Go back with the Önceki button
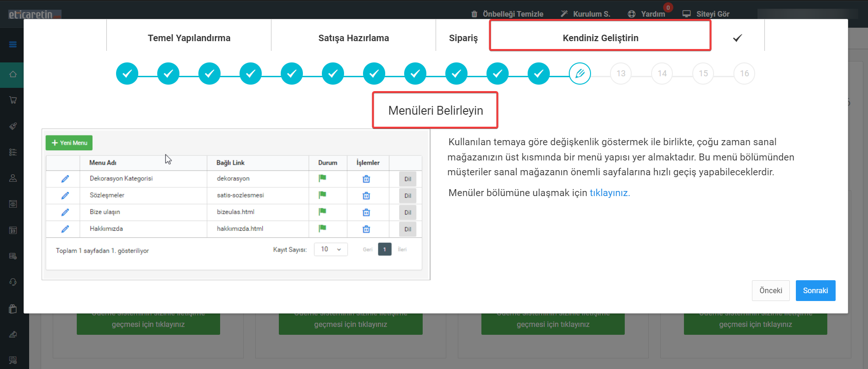This screenshot has height=369, width=868. tap(770, 290)
